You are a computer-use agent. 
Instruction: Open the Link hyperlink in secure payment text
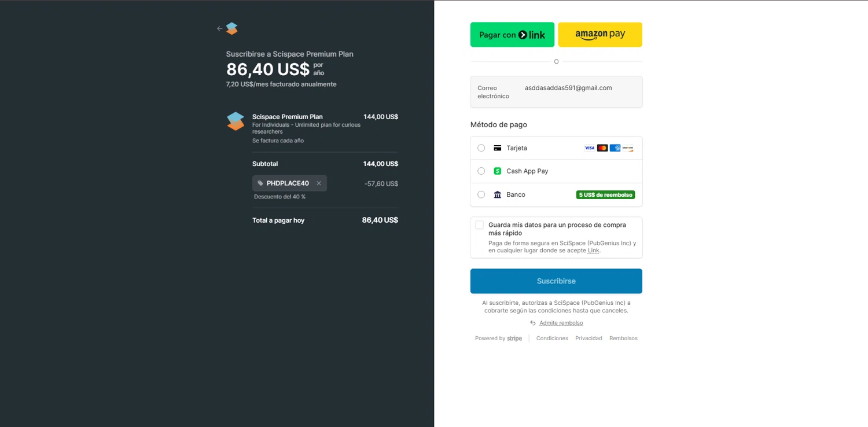pos(593,251)
